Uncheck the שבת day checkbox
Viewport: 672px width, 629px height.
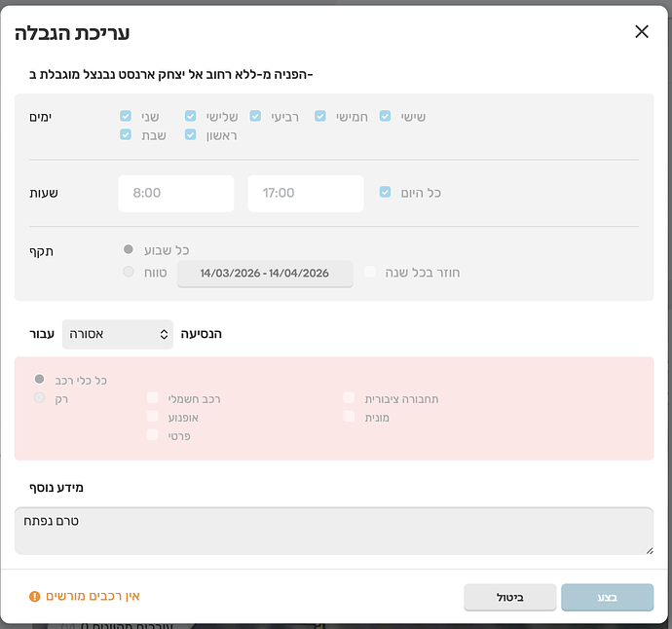click(126, 134)
